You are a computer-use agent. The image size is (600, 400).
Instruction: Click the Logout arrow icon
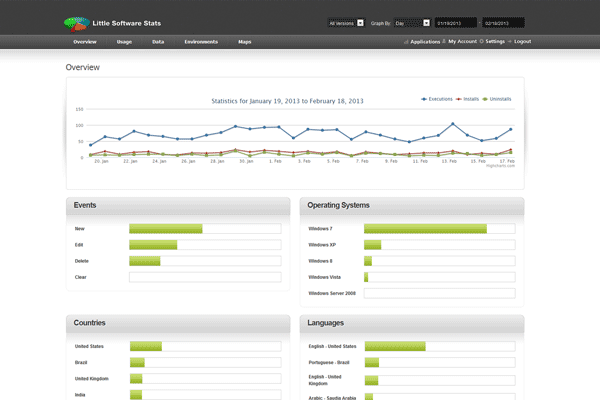510,42
